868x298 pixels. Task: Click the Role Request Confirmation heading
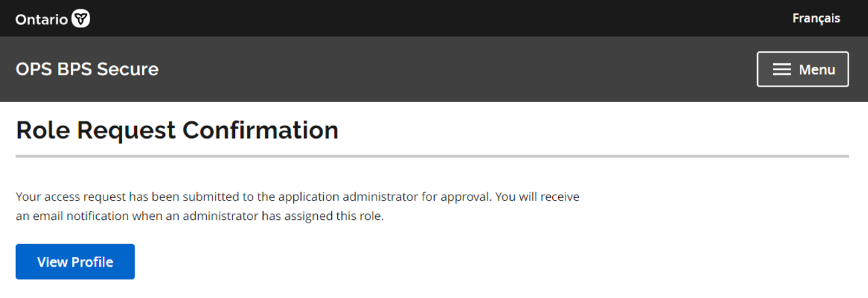pyautogui.click(x=177, y=130)
